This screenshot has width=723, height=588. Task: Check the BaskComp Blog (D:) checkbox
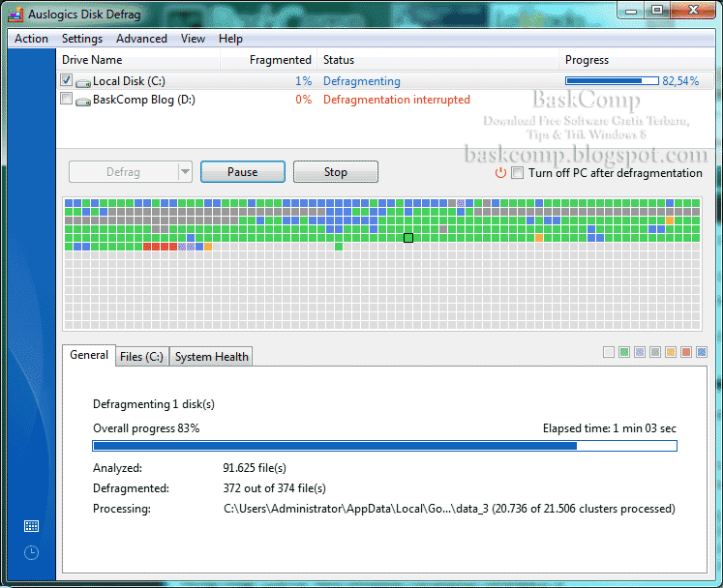(x=66, y=99)
